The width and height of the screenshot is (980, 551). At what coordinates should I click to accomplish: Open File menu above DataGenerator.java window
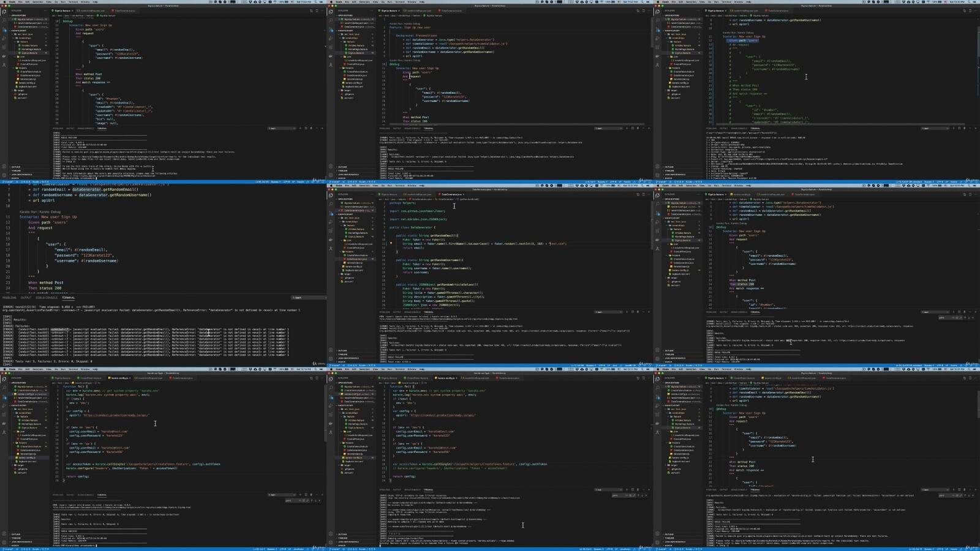347,186
